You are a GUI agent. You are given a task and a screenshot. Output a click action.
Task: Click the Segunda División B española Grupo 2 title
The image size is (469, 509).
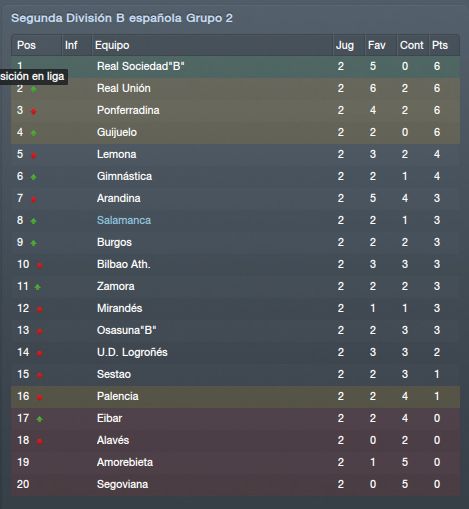(122, 18)
